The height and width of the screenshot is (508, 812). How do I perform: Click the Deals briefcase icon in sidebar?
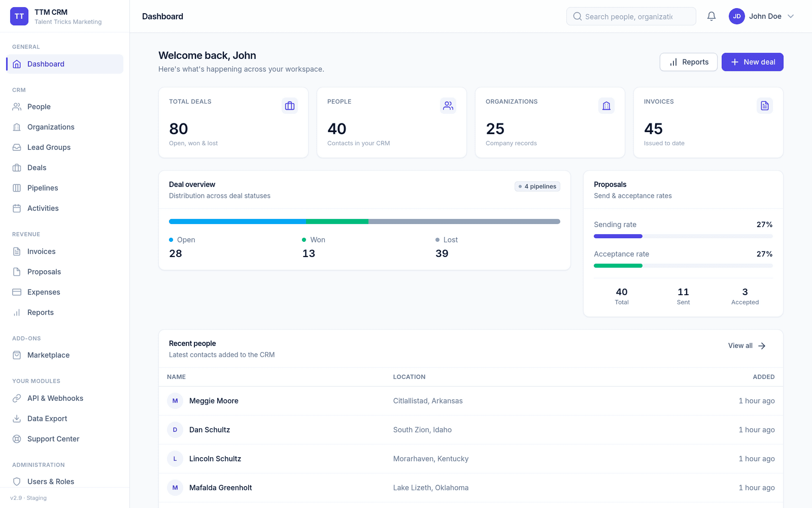[17, 168]
